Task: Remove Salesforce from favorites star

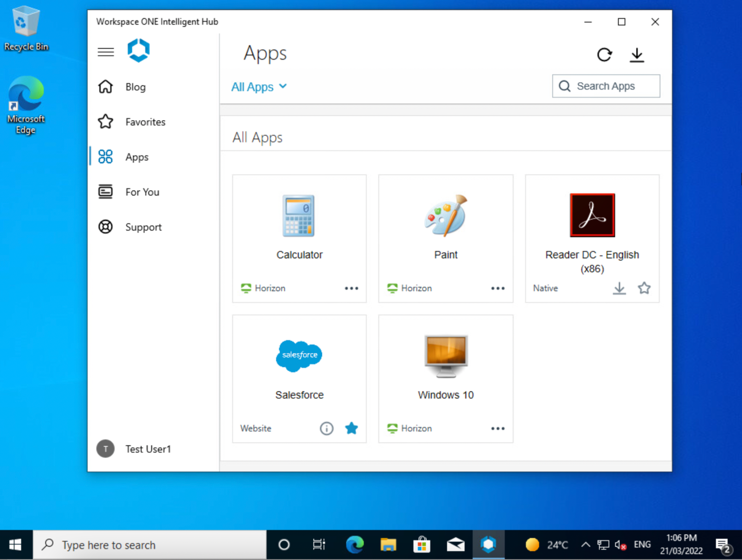Action: tap(351, 428)
